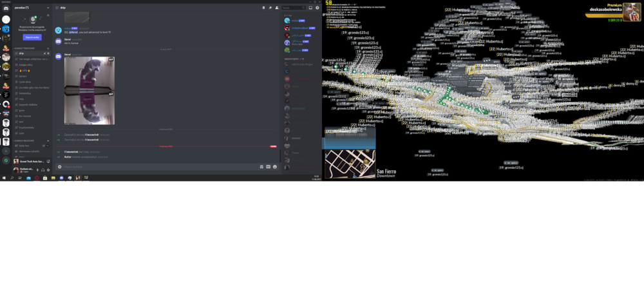Click the Zaproś osoby invite button

[32, 37]
